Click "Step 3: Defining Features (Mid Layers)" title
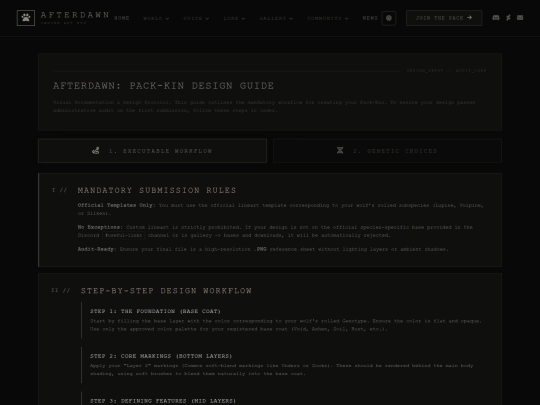The width and height of the screenshot is (540, 405). 163,401
